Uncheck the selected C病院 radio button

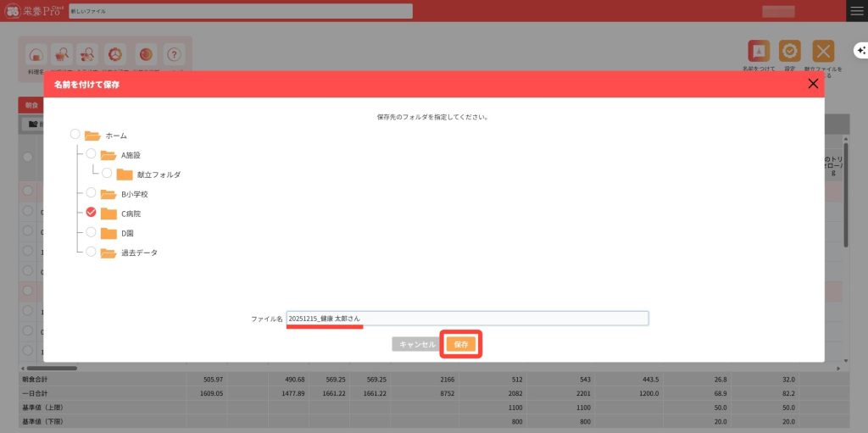(x=91, y=213)
